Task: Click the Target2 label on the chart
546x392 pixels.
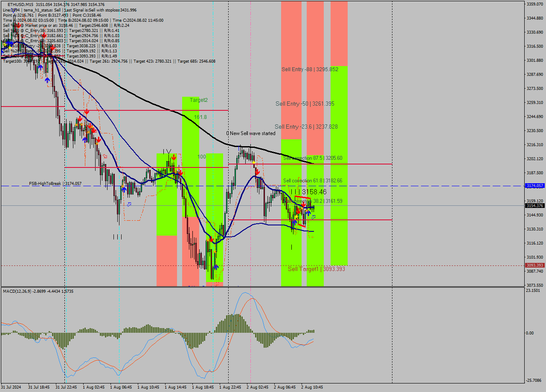Action: pyautogui.click(x=199, y=100)
